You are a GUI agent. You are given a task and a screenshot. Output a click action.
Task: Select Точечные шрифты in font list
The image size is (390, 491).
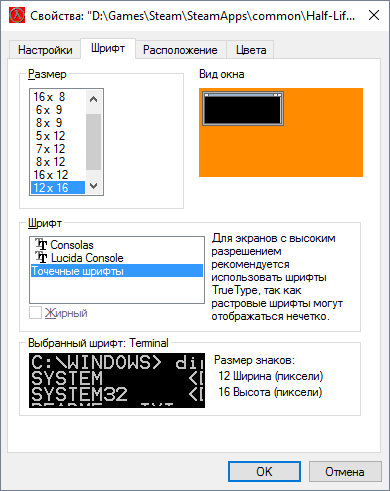coord(117,271)
